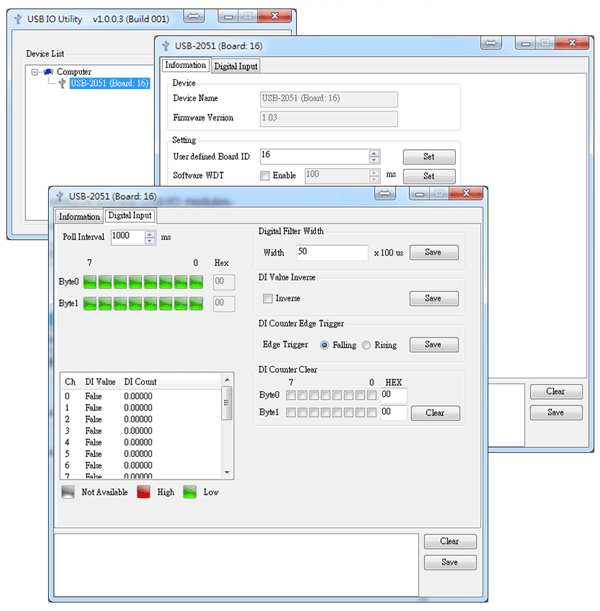Check DI Counter Clear Byte1 bit 0 box
600x611 pixels.
coord(372,412)
